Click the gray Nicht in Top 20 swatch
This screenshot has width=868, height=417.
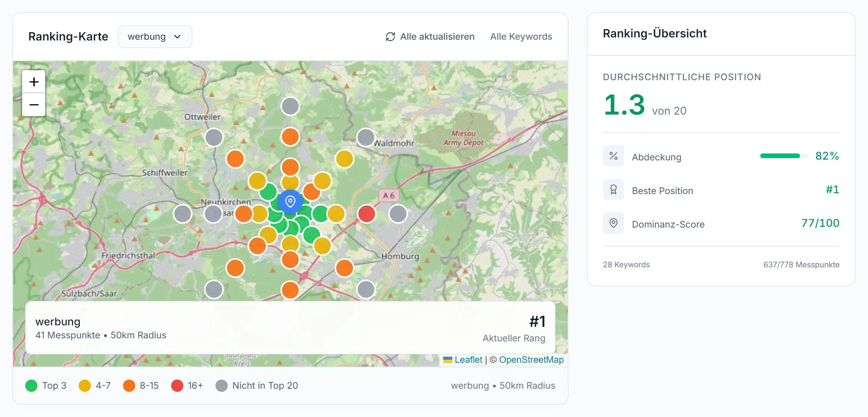(x=222, y=386)
